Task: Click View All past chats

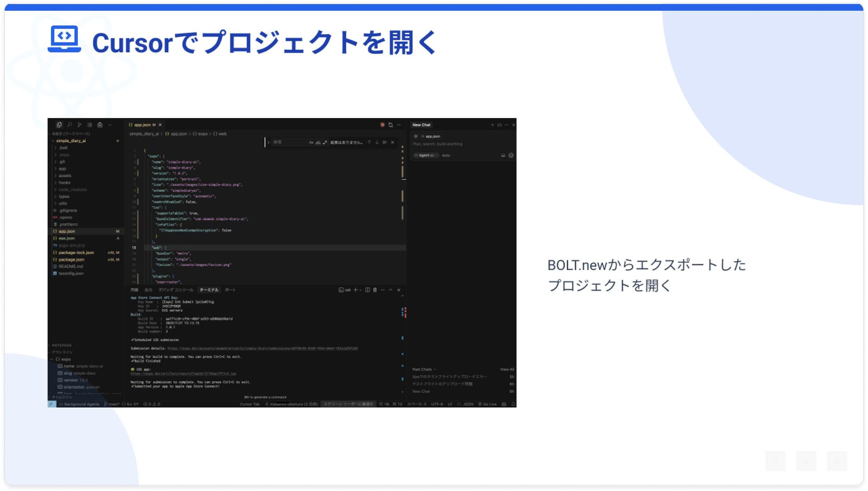Action: tap(507, 370)
